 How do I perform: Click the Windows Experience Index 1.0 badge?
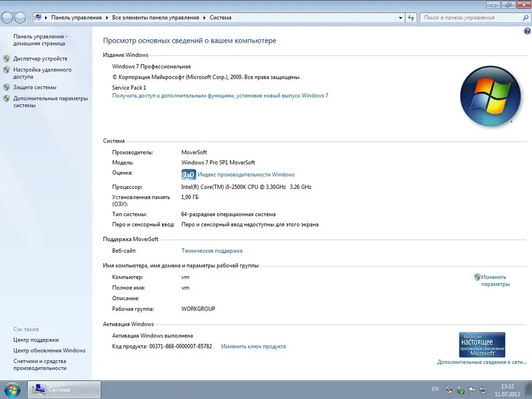click(188, 174)
